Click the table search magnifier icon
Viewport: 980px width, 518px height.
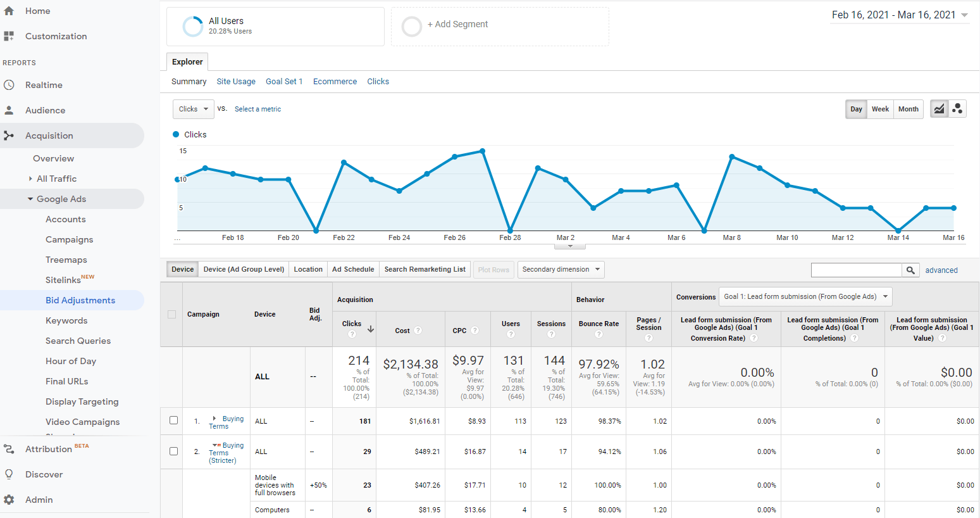click(x=910, y=270)
